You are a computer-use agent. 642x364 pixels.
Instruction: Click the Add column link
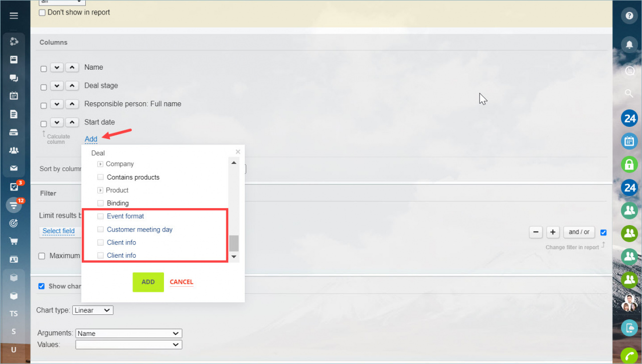pyautogui.click(x=91, y=139)
